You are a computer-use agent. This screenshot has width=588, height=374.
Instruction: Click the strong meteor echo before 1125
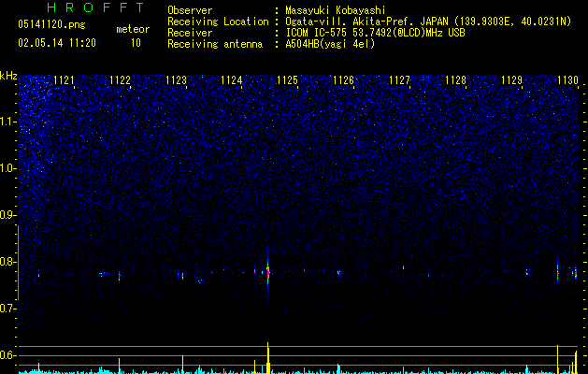pyautogui.click(x=267, y=272)
